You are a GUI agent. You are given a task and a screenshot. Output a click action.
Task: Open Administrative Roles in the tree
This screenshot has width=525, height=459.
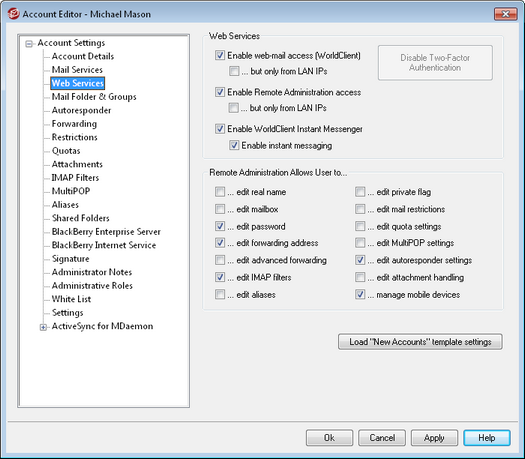(x=92, y=286)
